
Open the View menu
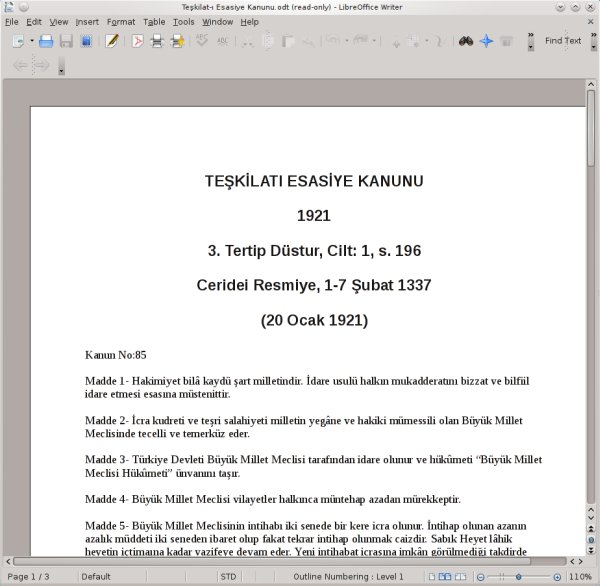tap(59, 22)
